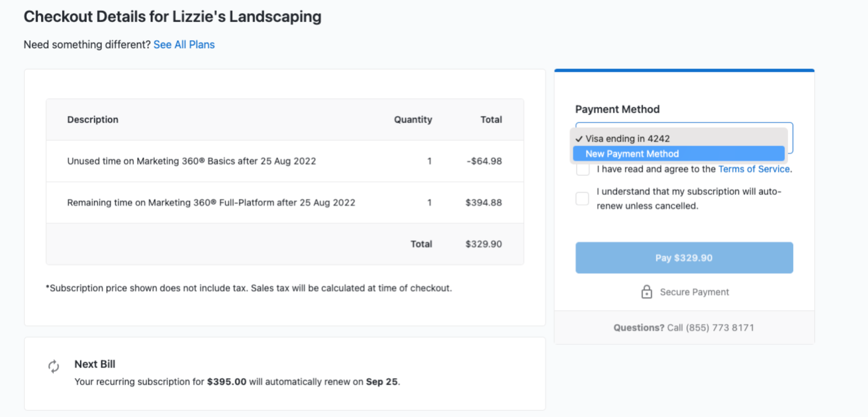Click the Quantity column header
This screenshot has width=868, height=417.
point(413,119)
